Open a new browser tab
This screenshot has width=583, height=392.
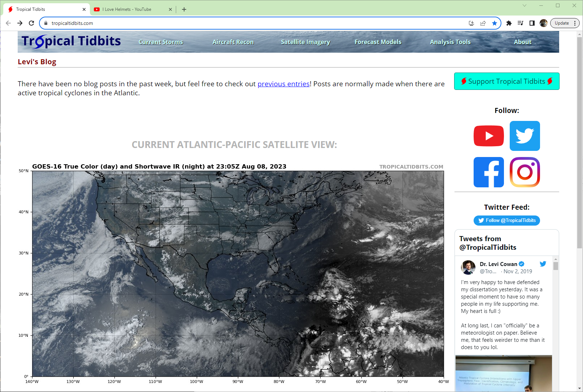pos(184,9)
